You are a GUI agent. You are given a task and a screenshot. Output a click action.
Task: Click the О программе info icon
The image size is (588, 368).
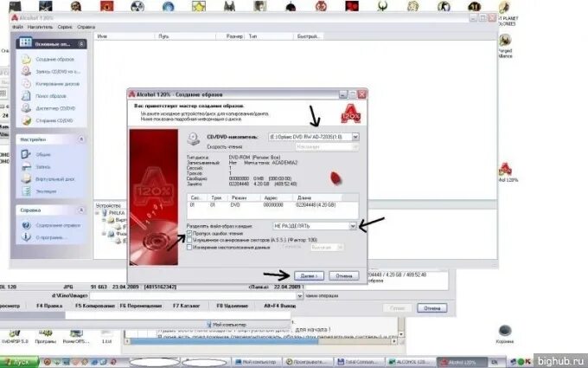(x=26, y=237)
